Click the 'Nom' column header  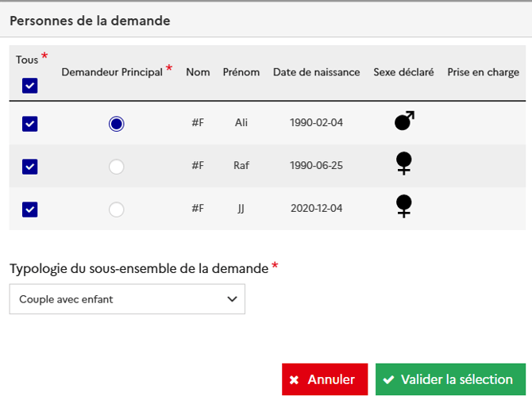tap(198, 72)
